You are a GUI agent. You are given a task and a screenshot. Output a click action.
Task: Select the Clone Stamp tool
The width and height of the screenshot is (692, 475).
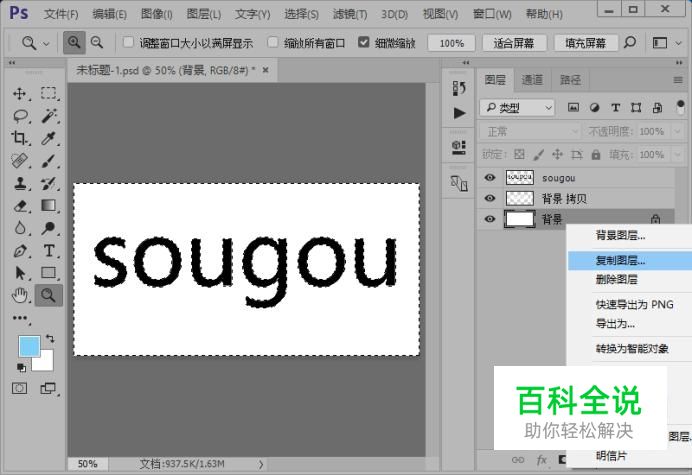point(19,183)
